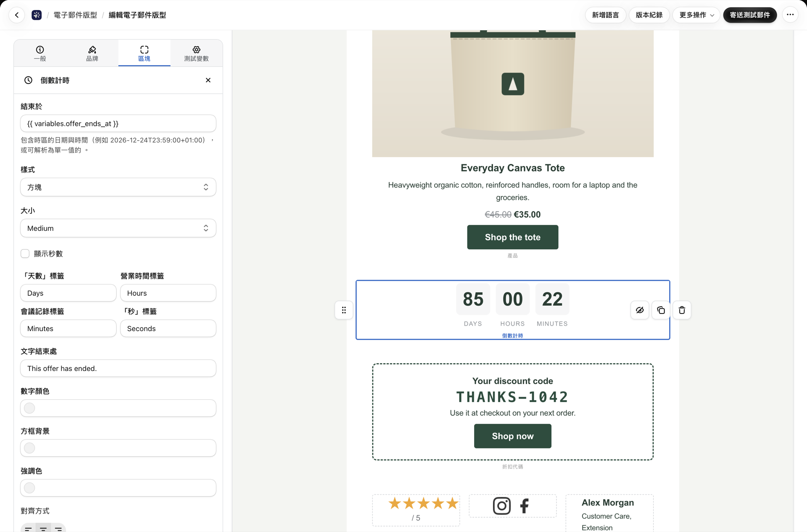This screenshot has height=532, width=807.
Task: Grab the countdown block drag handle
Action: tap(344, 310)
